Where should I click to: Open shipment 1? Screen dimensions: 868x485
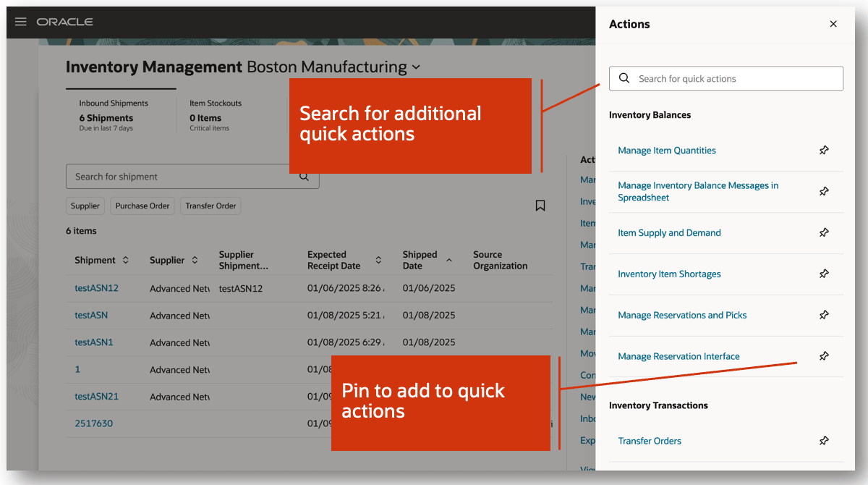pos(77,370)
